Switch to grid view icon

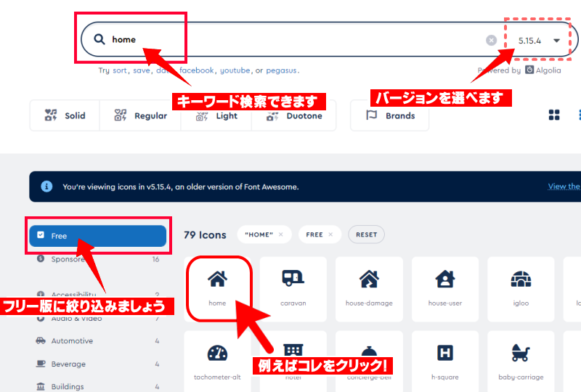tap(554, 115)
